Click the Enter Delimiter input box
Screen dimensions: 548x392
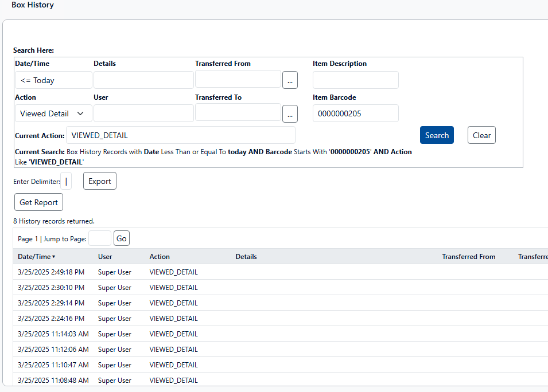pos(66,181)
